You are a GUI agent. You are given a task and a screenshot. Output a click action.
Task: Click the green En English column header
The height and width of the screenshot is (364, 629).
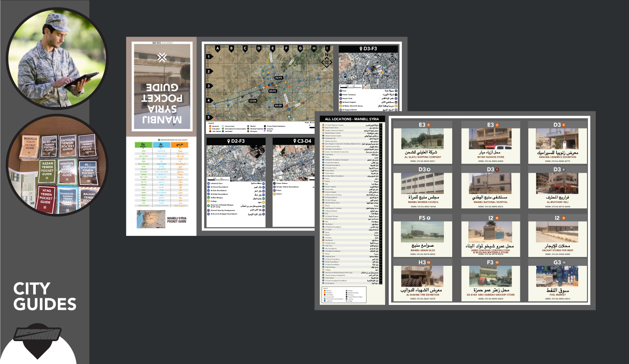tap(143, 145)
